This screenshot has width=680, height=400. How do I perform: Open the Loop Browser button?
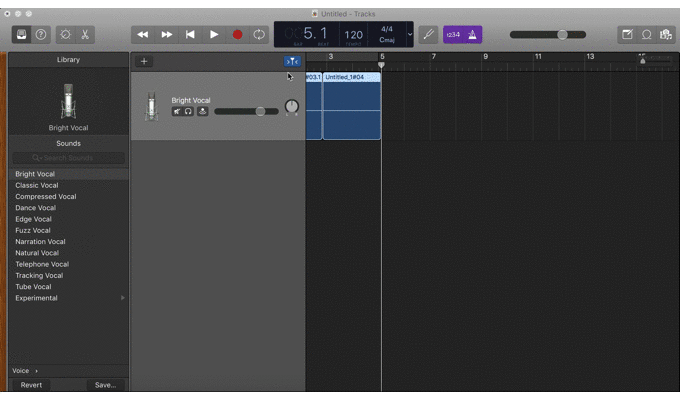pos(646,34)
